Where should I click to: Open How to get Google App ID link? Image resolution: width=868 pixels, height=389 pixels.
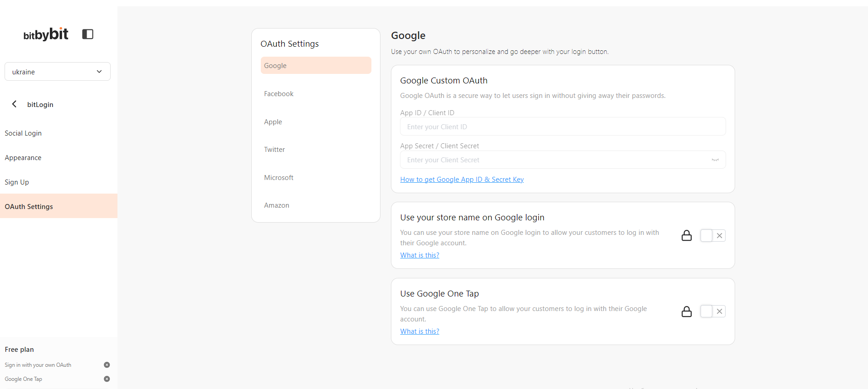coord(462,180)
